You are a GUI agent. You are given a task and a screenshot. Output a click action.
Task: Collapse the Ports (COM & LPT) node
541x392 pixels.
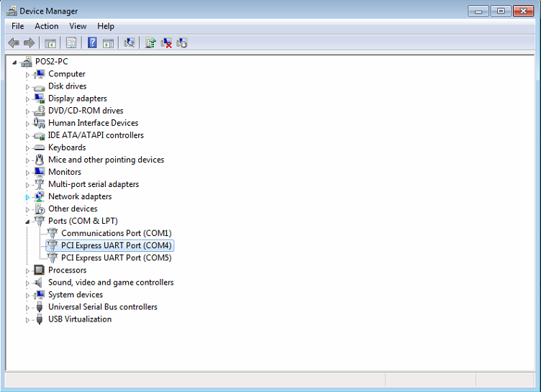(x=28, y=222)
